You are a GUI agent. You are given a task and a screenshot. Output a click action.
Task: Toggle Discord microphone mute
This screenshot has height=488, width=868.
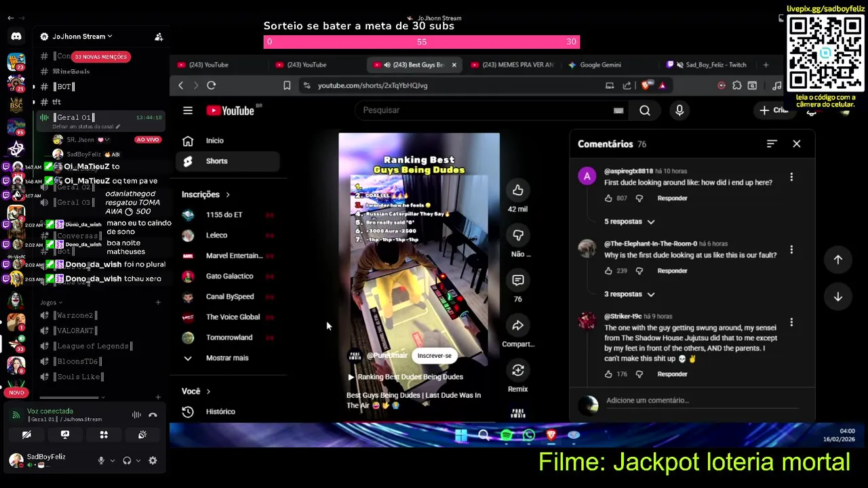[101, 460]
